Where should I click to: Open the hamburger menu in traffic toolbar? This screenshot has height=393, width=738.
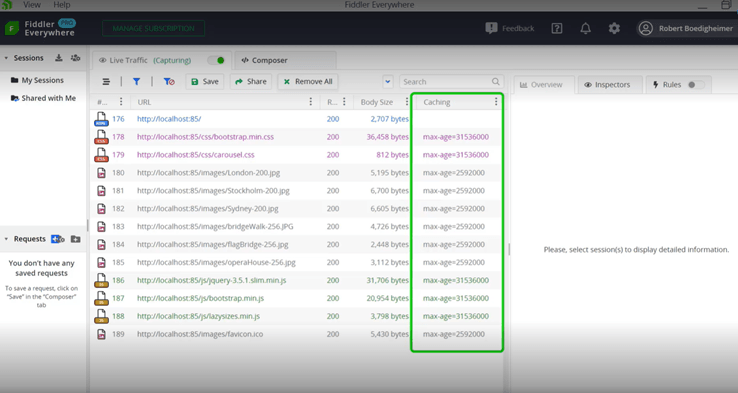click(x=106, y=81)
